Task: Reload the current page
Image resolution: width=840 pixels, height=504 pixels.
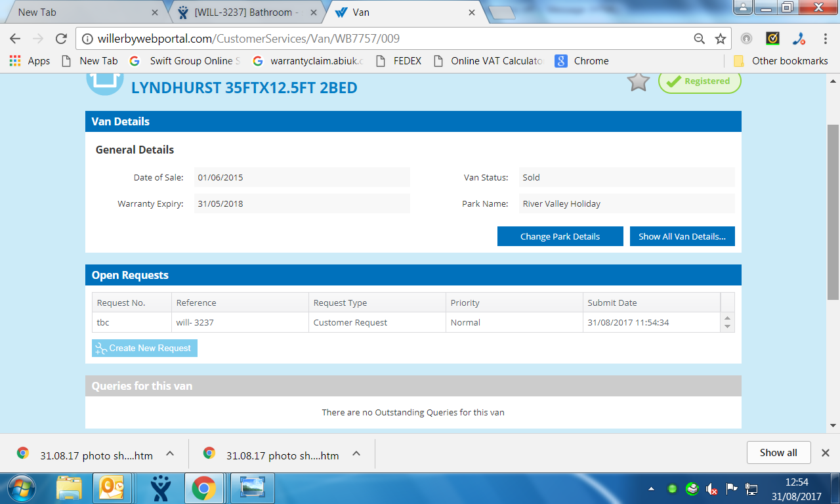Action: [61, 39]
